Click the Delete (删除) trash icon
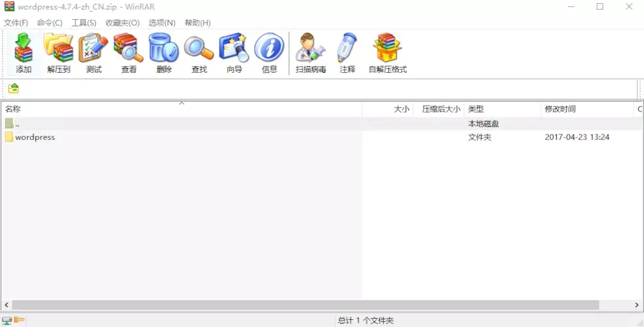This screenshot has width=644, height=327. (164, 53)
